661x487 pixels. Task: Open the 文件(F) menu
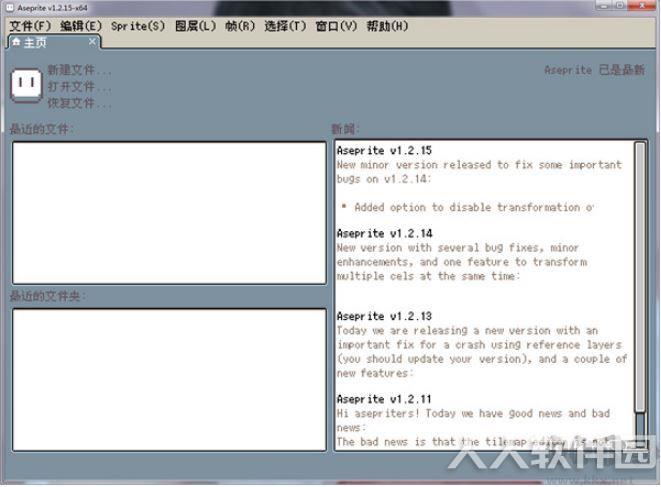(x=30, y=26)
